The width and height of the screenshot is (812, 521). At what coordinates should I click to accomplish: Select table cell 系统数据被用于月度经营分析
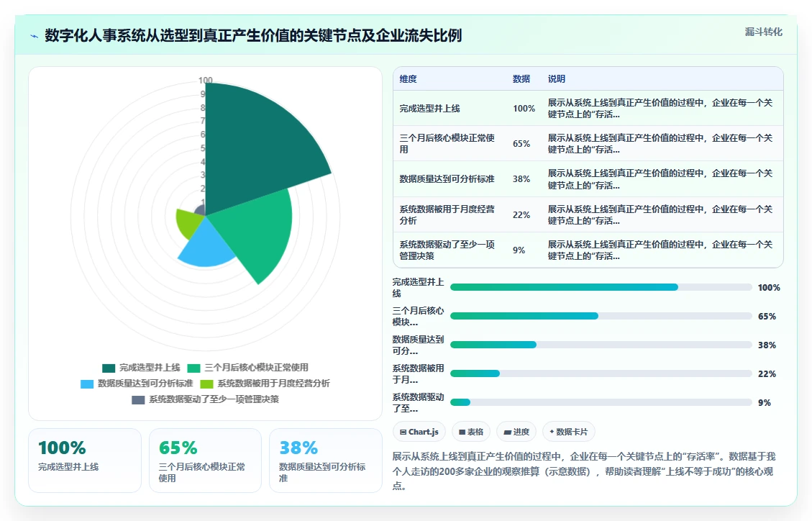pyautogui.click(x=447, y=214)
